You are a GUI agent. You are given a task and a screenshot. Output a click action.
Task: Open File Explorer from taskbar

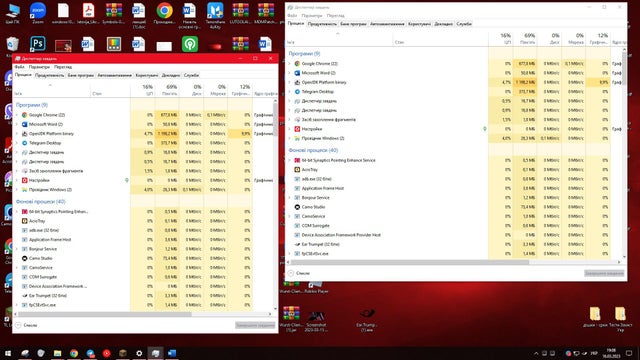tap(57, 353)
